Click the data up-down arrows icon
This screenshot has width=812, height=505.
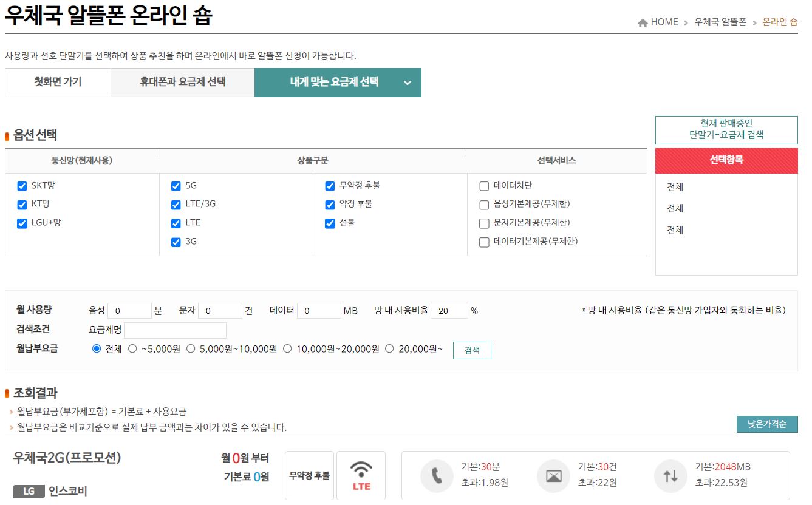(670, 475)
